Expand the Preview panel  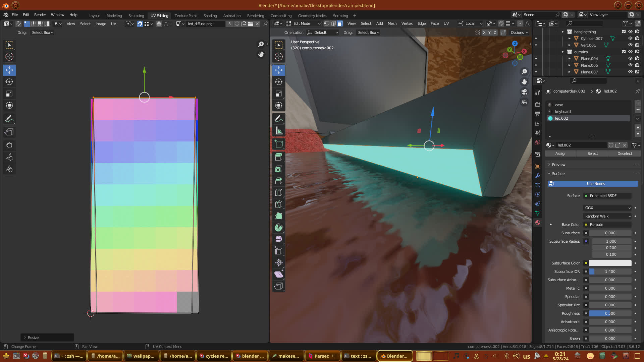coord(558,165)
